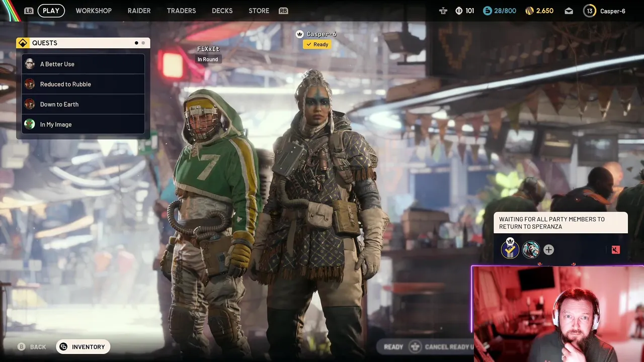Go to the Traders tab
Screen dimensions: 644x362
click(181, 11)
